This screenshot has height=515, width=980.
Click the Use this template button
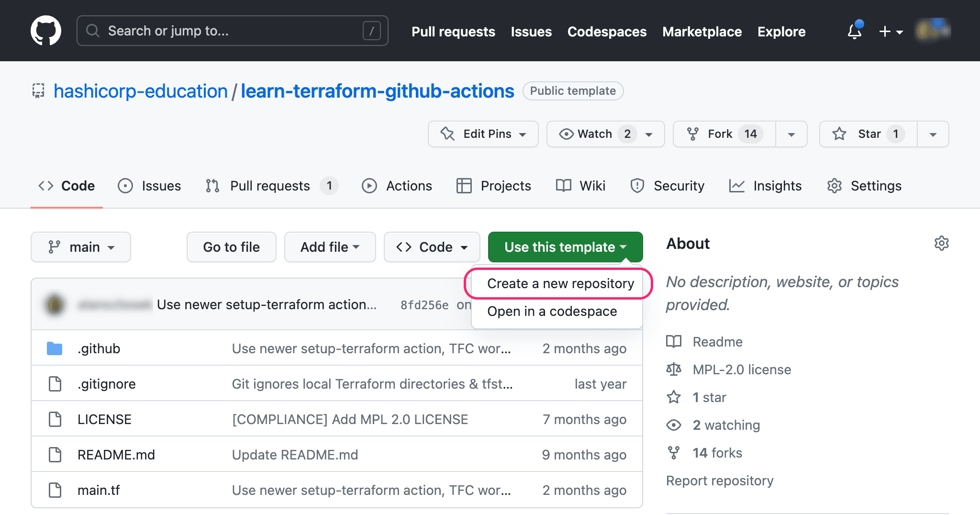(566, 247)
